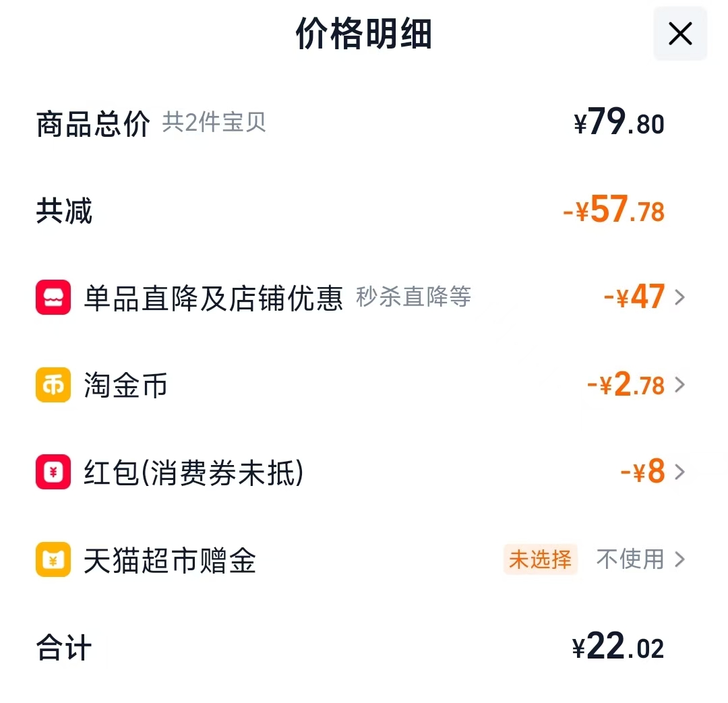Screen dimensions: 728x703
Task: Click the ¥22.02 final price
Action: [618, 647]
